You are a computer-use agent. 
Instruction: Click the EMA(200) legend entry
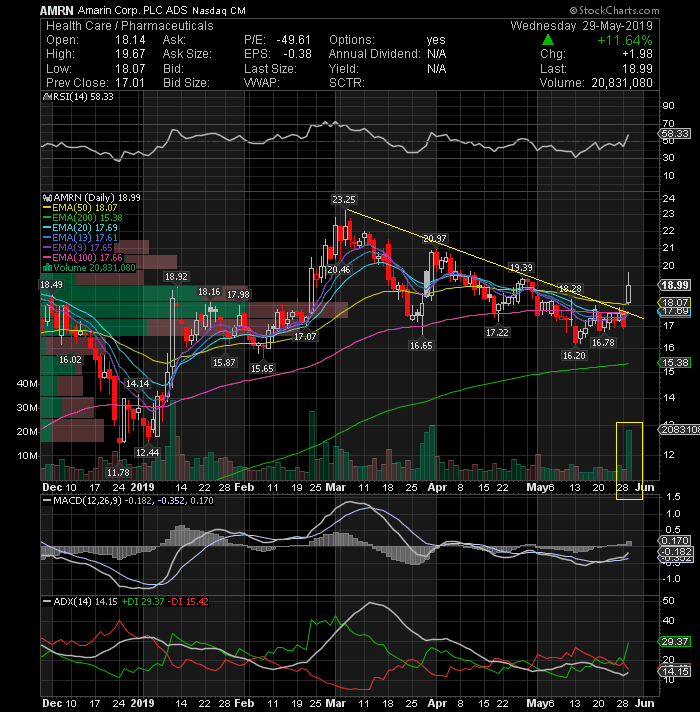point(83,218)
